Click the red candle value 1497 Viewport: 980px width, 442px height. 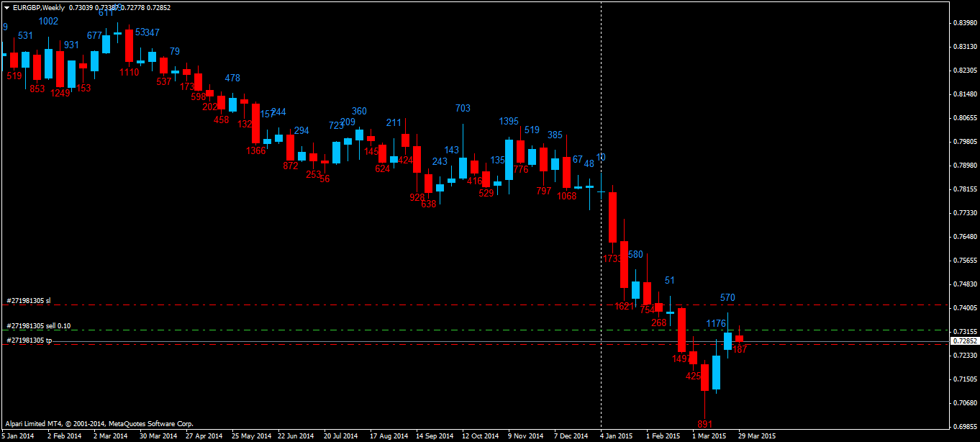coord(682,358)
